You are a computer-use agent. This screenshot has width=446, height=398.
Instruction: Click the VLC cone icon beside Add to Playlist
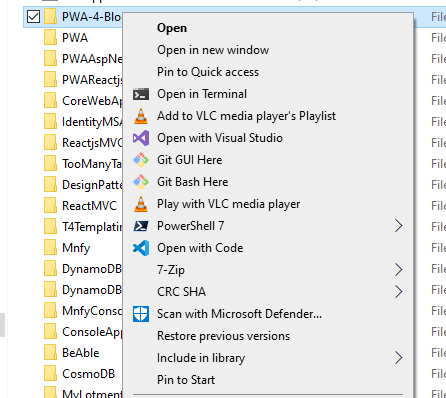(x=141, y=116)
